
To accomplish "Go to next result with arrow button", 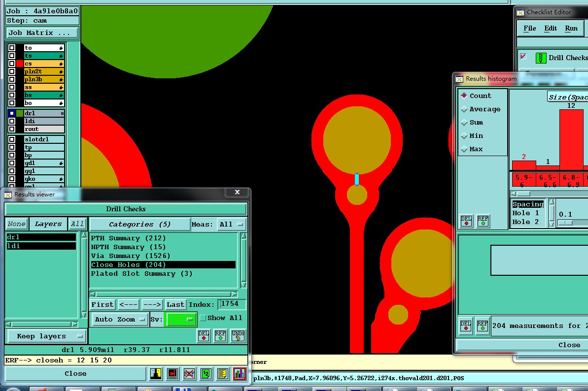I will tap(152, 304).
